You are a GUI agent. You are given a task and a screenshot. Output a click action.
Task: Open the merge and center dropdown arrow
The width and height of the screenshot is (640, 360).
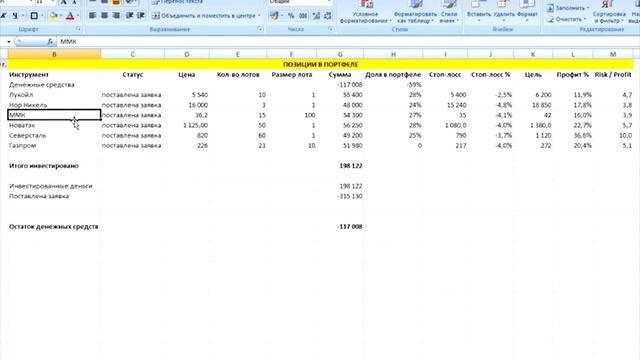[x=259, y=16]
